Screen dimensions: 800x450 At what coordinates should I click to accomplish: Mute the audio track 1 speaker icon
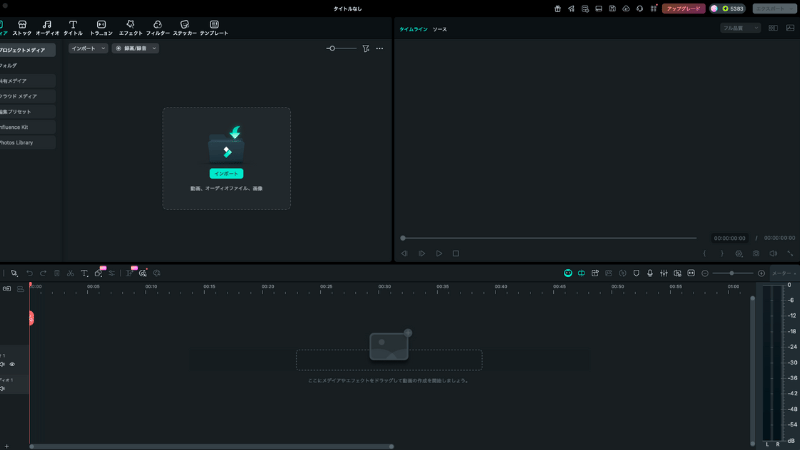point(3,389)
